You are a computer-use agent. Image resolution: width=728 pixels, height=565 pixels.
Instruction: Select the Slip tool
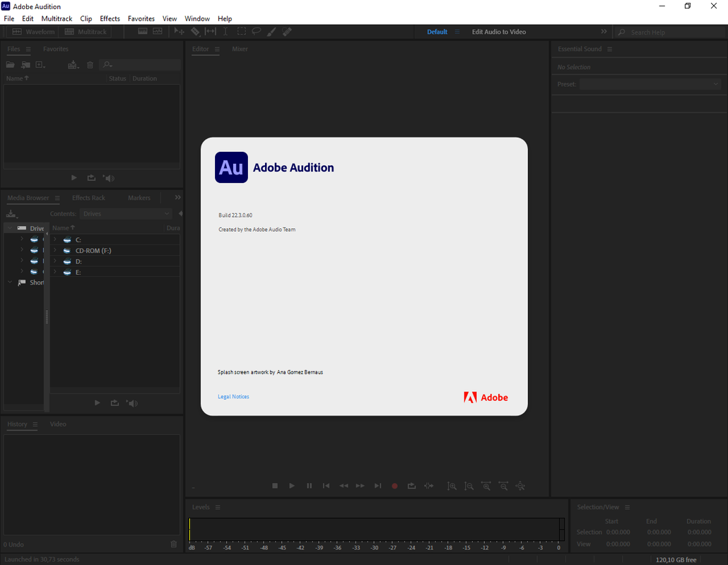click(211, 32)
